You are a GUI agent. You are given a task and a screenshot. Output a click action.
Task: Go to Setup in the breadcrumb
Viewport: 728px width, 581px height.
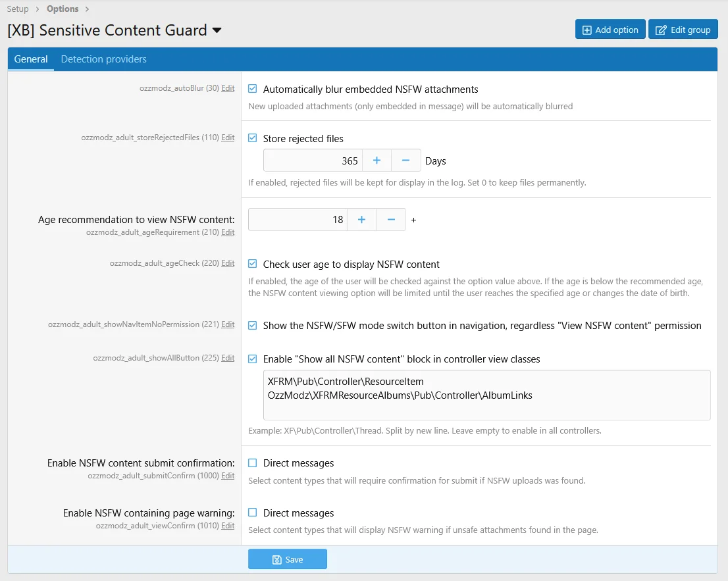[18, 9]
